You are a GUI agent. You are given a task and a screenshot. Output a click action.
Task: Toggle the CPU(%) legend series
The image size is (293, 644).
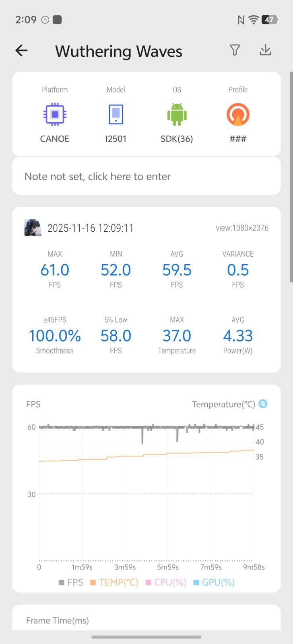(x=166, y=582)
